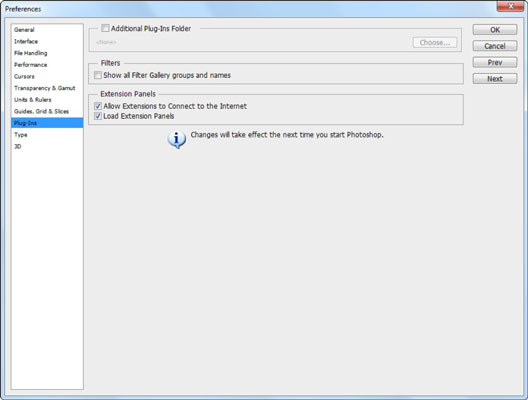Click the Filters group label

pyautogui.click(x=110, y=63)
